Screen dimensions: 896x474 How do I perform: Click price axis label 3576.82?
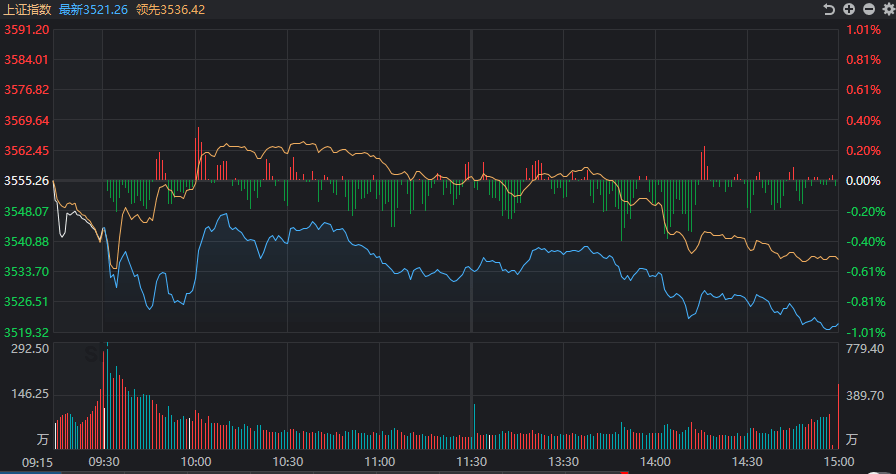[27, 90]
